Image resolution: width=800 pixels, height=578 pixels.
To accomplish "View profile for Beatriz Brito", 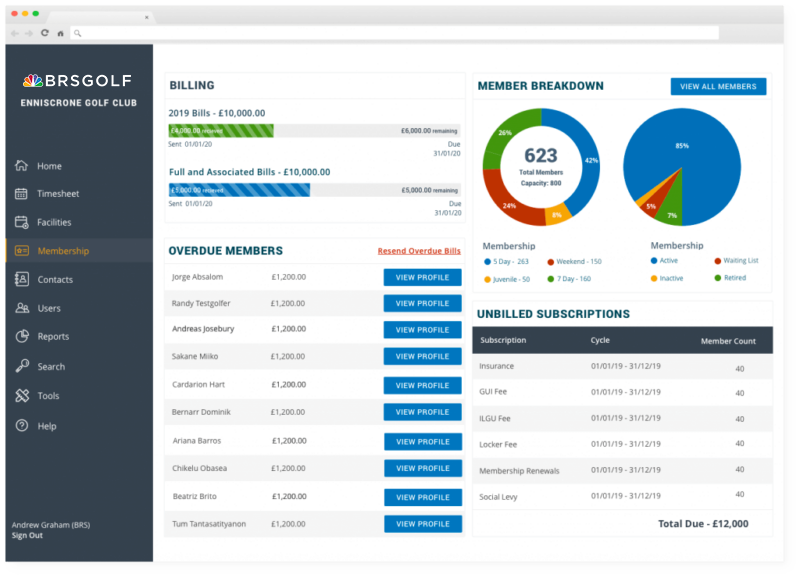I will [422, 496].
